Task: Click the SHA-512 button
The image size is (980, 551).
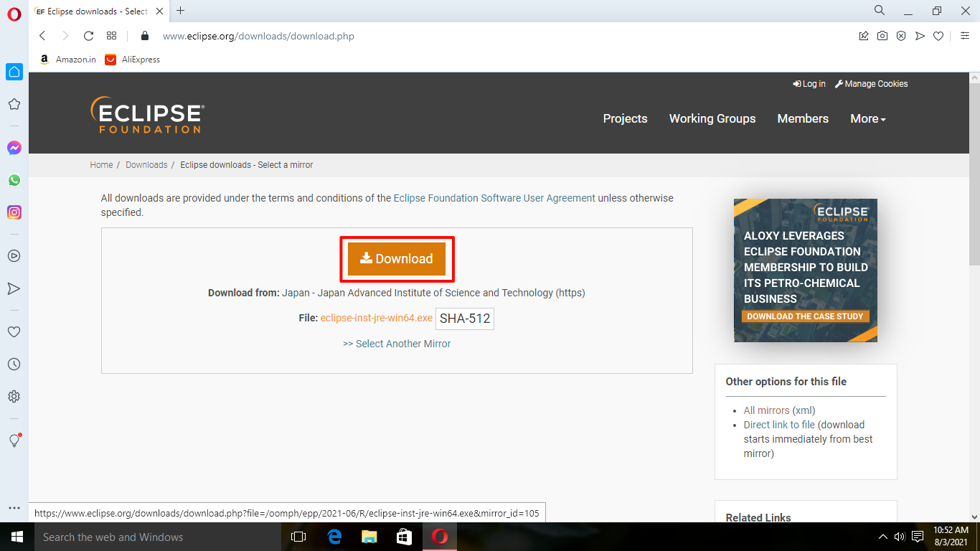Action: (x=465, y=319)
